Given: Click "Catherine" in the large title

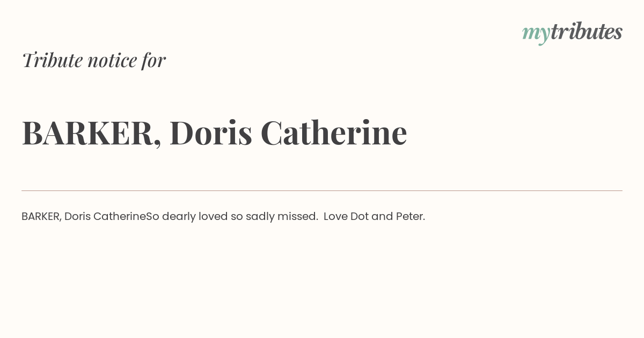Looking at the screenshot, I should coord(334,133).
